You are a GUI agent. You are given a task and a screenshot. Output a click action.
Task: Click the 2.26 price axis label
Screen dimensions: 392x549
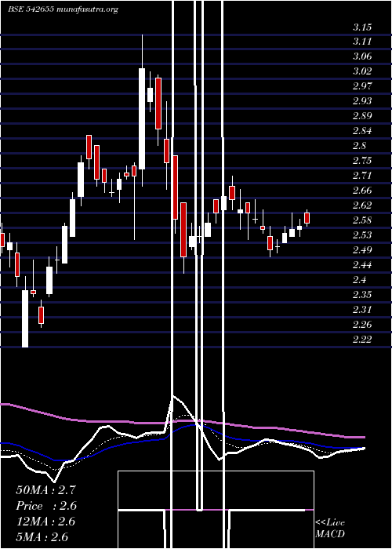[362, 324]
